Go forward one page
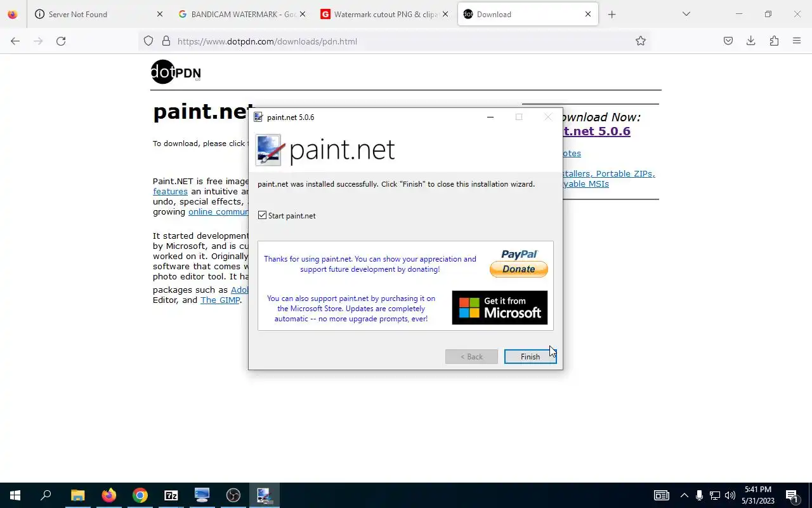 coord(38,41)
